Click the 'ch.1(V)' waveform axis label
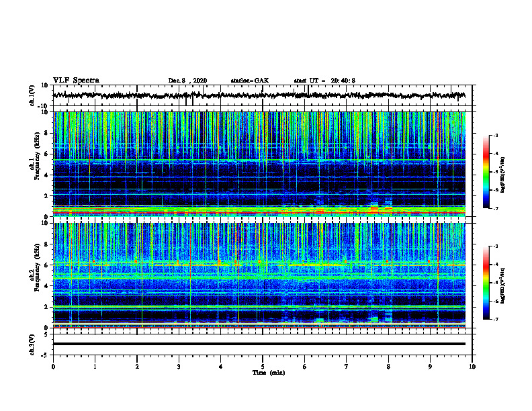The height and width of the screenshot is (411, 532). (32, 95)
